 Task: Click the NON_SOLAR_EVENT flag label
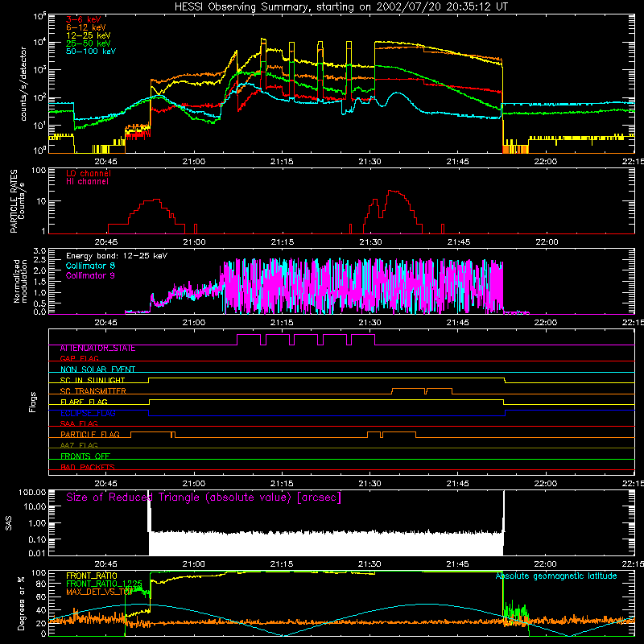[97, 369]
